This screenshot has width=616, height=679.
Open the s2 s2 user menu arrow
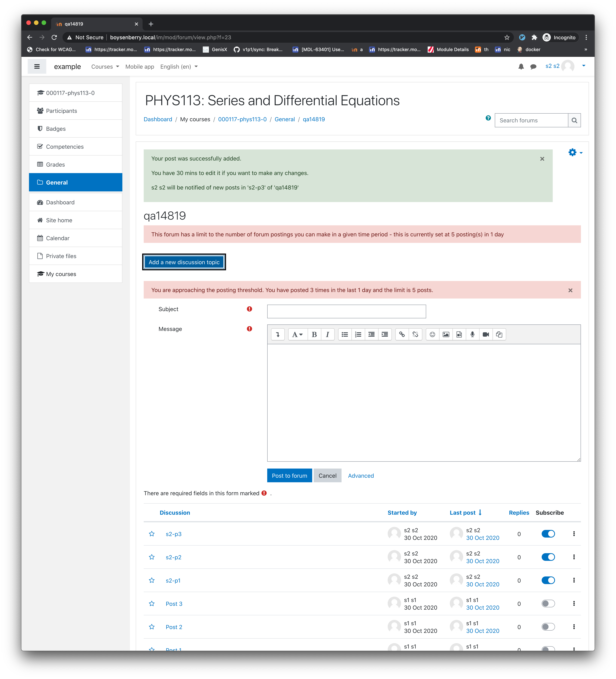click(x=584, y=66)
